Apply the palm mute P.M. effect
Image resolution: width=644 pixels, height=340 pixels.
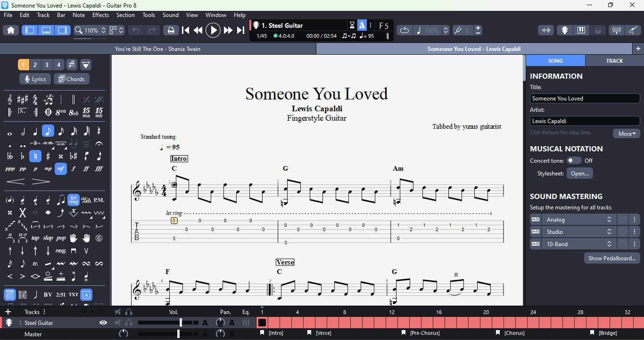click(99, 200)
